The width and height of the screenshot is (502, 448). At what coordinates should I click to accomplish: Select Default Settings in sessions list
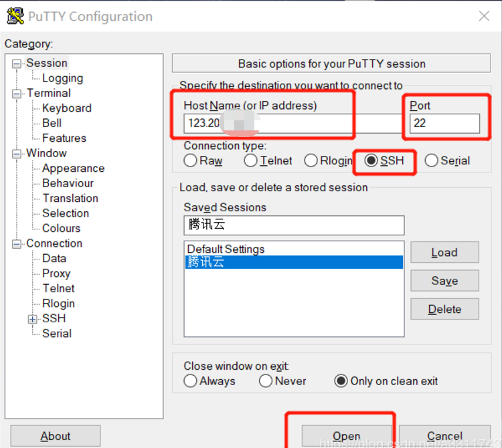(294, 249)
